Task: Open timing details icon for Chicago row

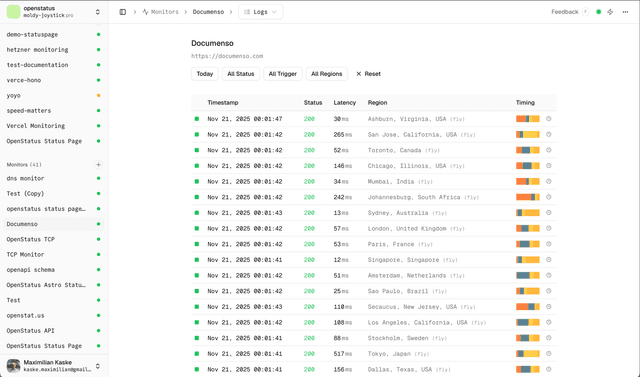Action: point(549,166)
